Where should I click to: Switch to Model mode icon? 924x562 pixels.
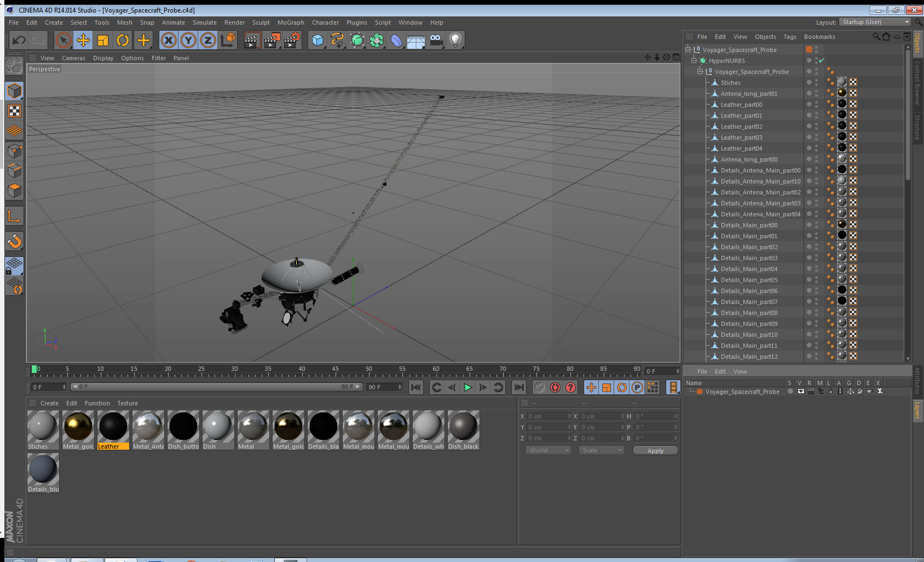point(14,91)
